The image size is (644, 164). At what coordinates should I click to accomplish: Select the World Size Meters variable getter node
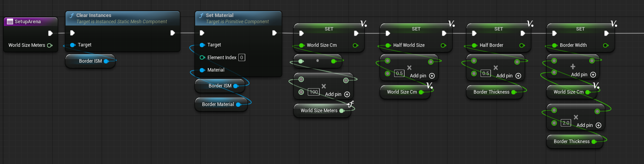point(319,111)
